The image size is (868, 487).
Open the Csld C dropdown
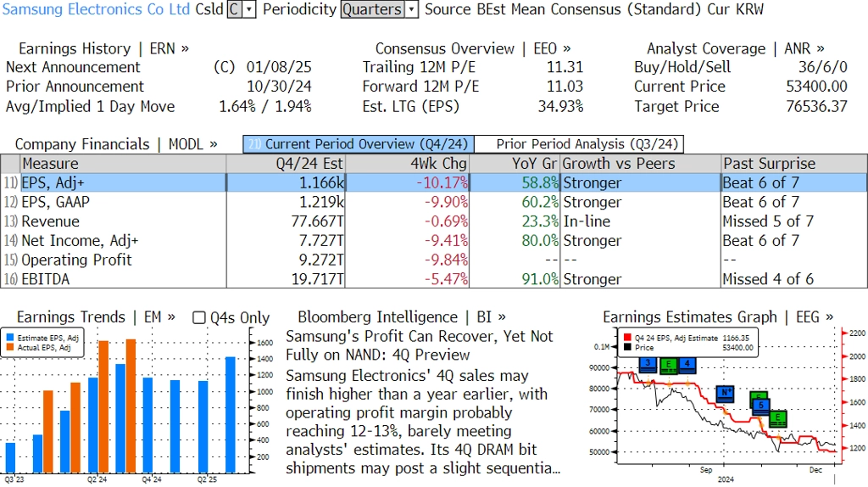242,9
